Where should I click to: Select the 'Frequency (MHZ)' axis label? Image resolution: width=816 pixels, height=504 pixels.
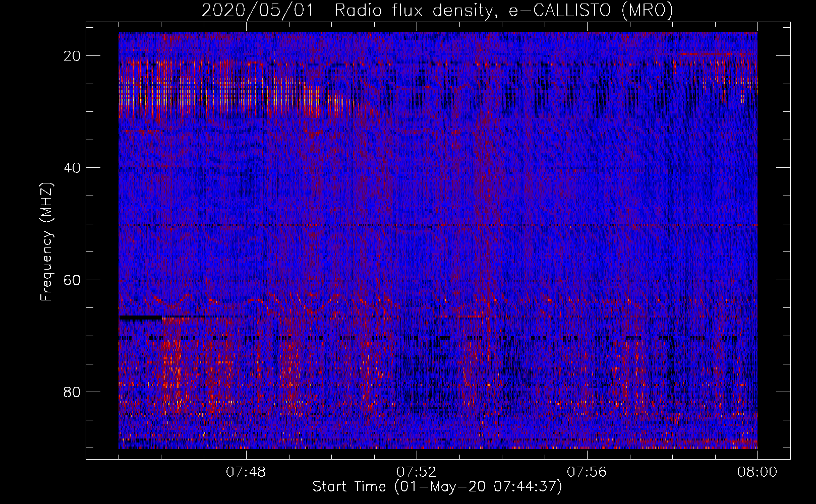[x=46, y=242]
